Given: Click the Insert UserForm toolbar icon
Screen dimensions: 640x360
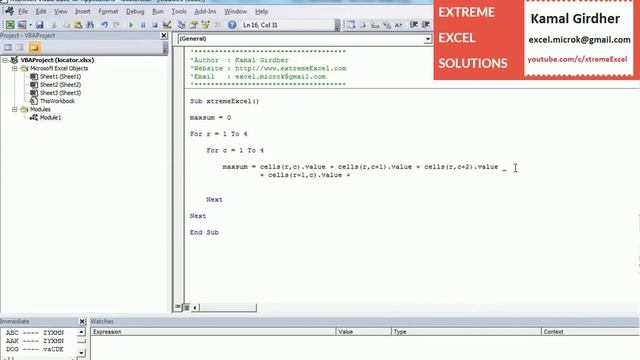Looking at the screenshot, I should 22,25.
